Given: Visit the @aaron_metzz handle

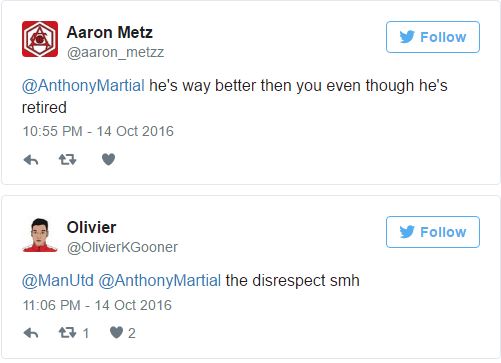Looking at the screenshot, I should point(115,52).
